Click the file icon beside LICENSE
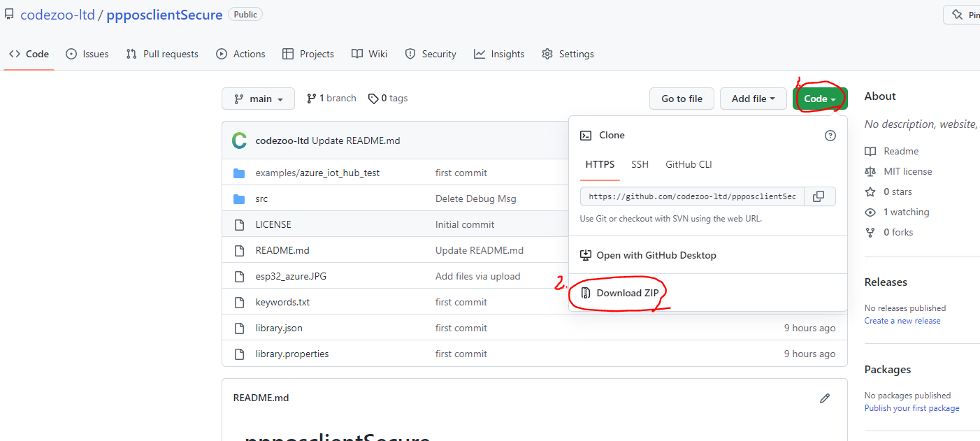The height and width of the screenshot is (441, 980). pos(239,224)
